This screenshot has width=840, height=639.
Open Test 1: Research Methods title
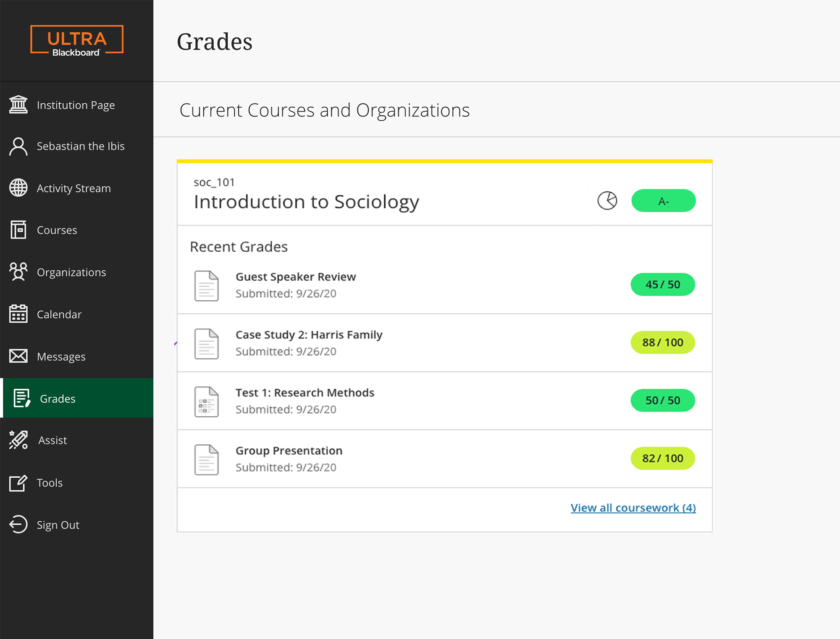(305, 393)
